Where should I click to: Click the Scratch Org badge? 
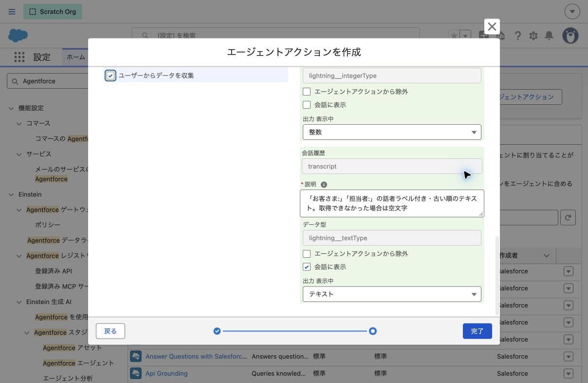(x=53, y=12)
